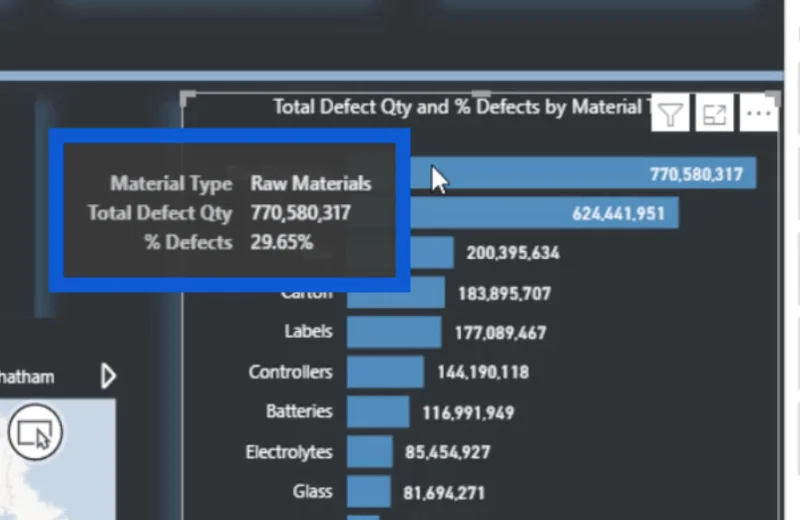
Task: Click the play arrow next to Chatham
Action: pyautogui.click(x=108, y=377)
